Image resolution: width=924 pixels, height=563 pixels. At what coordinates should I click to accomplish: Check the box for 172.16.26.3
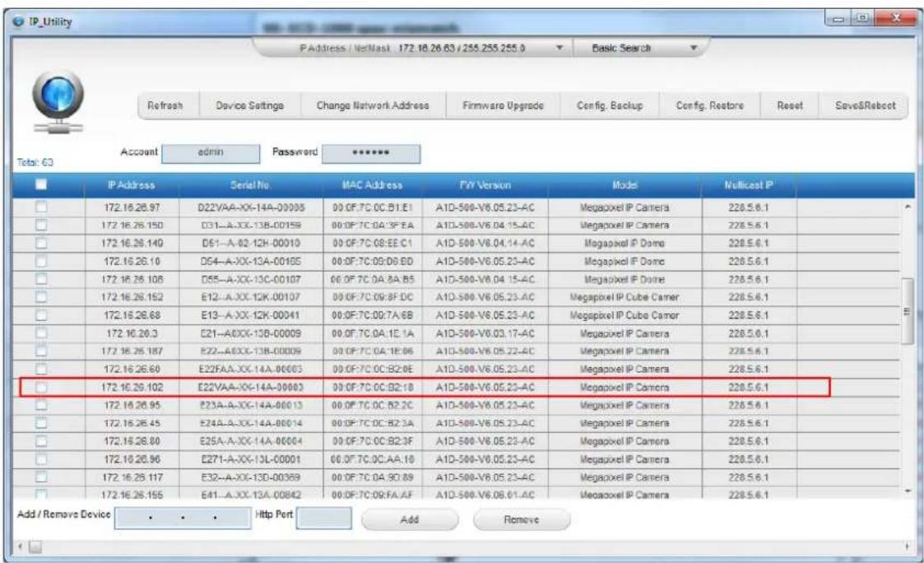pyautogui.click(x=41, y=333)
